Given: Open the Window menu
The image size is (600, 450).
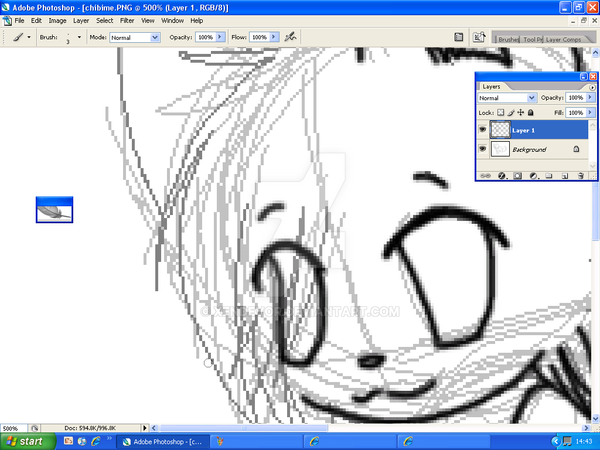Looking at the screenshot, I should (x=172, y=21).
